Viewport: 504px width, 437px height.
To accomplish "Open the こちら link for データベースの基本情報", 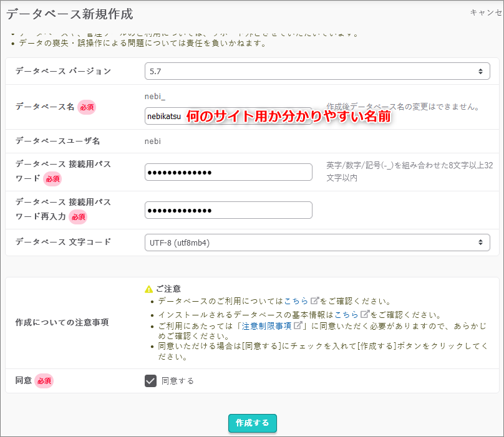I will (x=346, y=314).
